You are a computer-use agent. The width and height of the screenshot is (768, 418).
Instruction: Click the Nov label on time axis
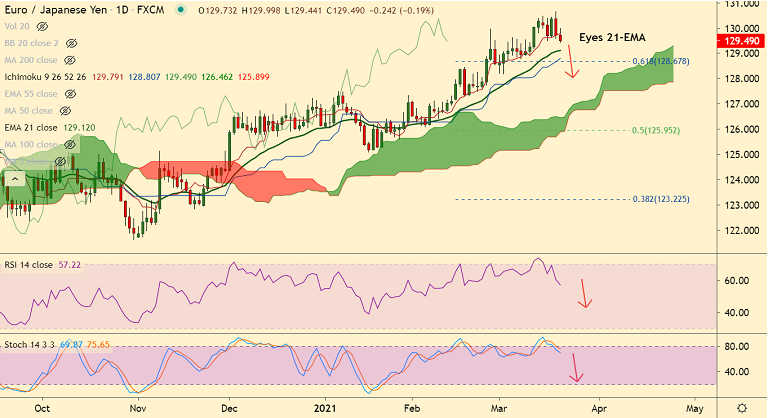click(x=138, y=408)
